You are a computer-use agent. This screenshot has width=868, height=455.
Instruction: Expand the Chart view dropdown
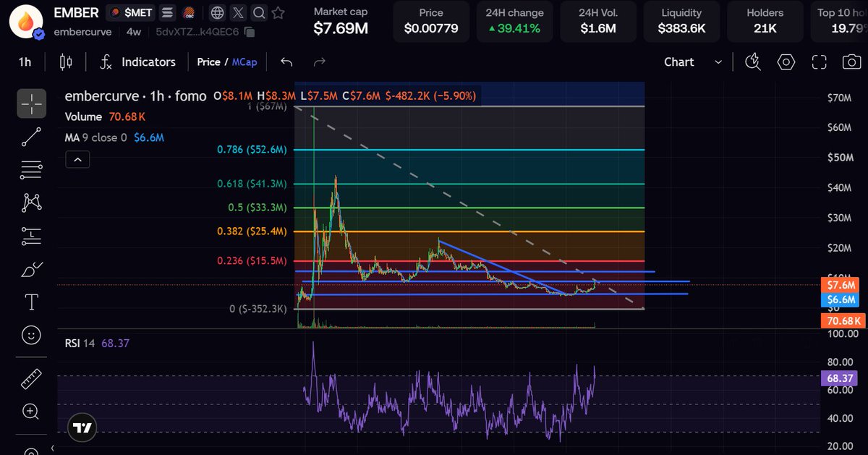[693, 62]
